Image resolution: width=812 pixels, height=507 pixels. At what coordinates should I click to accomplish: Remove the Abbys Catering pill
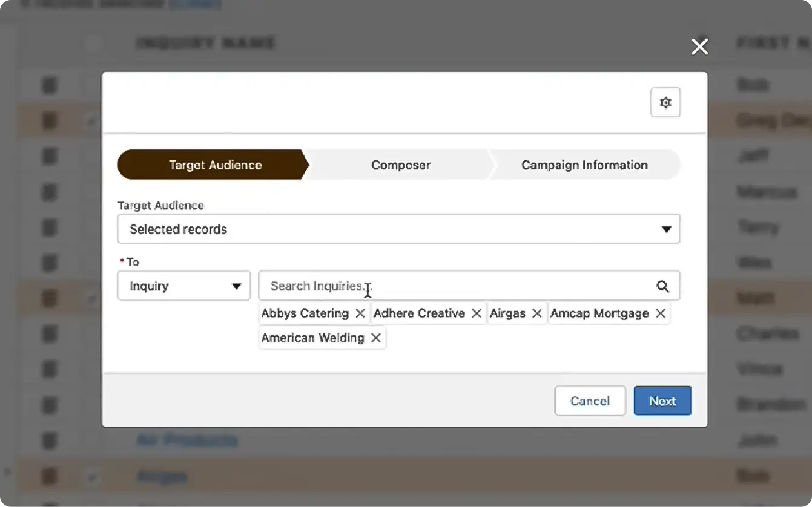360,313
